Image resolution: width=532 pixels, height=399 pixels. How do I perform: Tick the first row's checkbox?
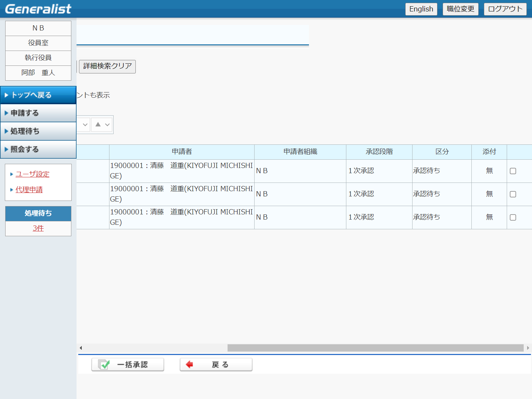[x=513, y=171]
